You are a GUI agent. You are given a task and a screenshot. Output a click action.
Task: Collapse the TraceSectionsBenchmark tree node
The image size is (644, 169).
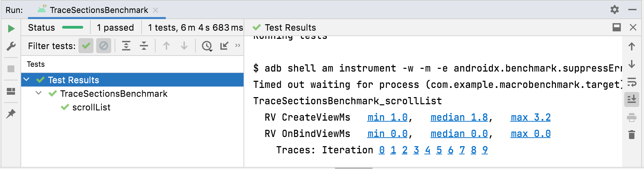point(39,93)
